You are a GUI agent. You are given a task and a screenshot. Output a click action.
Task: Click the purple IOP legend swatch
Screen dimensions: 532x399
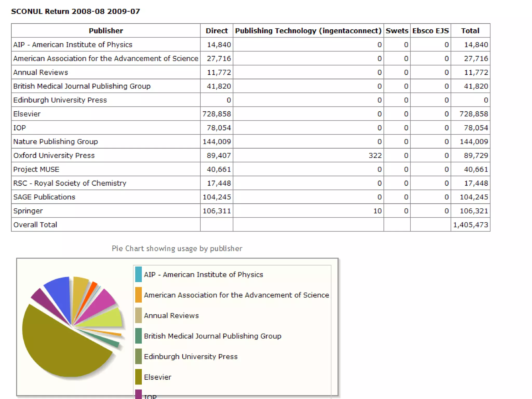click(x=138, y=394)
